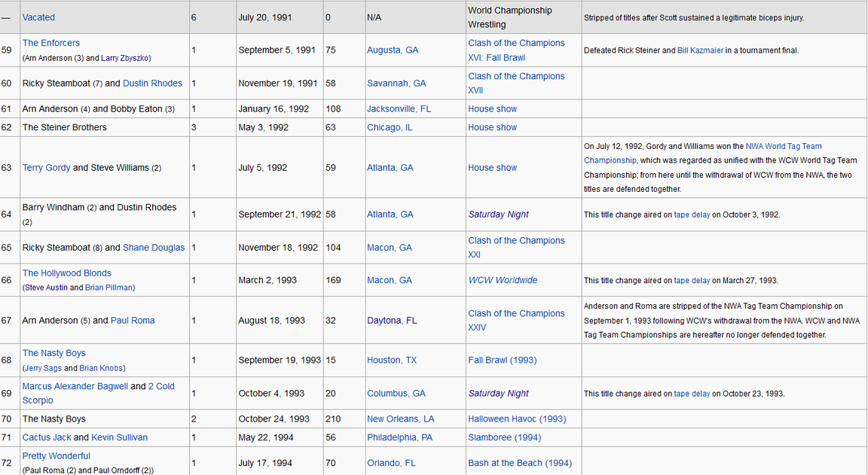Select the date September 5, 1991
Viewport: 868px width, 475px height.
[277, 50]
